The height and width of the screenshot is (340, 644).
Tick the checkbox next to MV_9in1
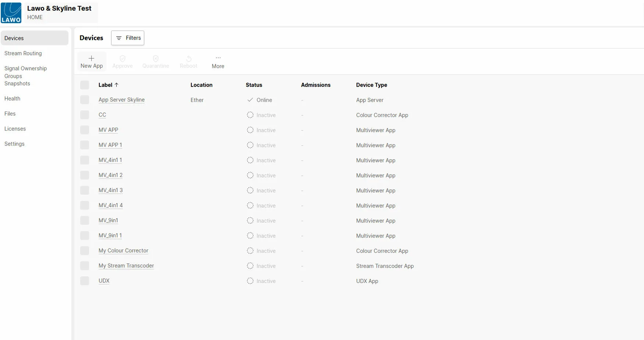tap(85, 220)
